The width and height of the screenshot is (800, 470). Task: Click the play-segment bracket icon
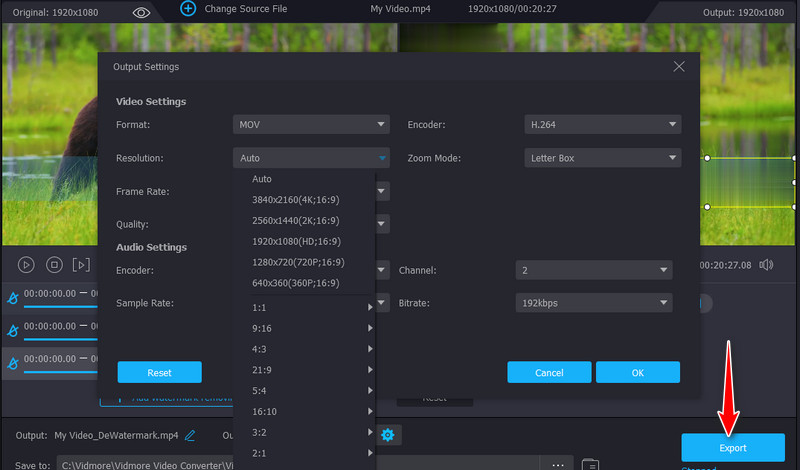point(82,265)
